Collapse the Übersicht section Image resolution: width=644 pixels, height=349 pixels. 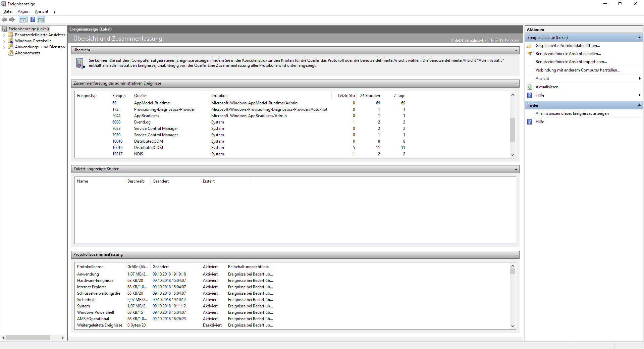516,50
